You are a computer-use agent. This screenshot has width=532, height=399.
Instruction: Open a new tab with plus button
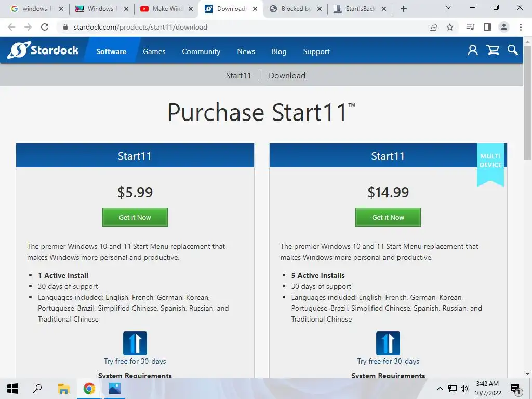[403, 9]
